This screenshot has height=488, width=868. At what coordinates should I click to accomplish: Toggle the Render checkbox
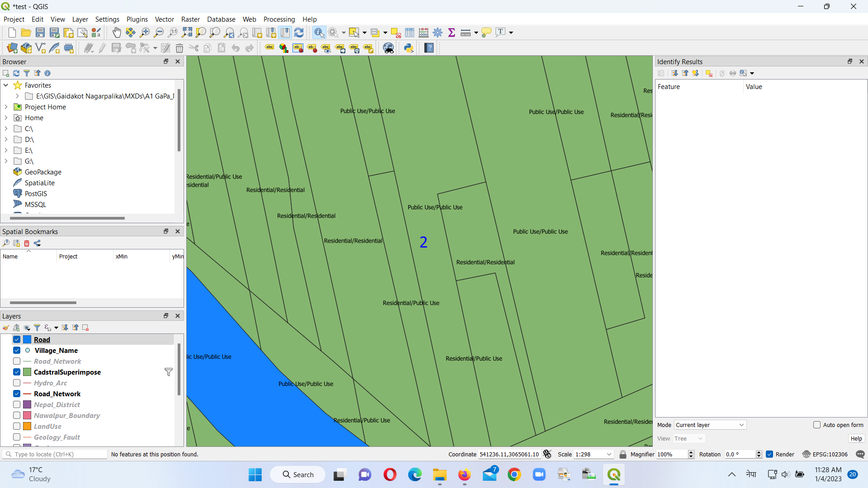pos(769,454)
